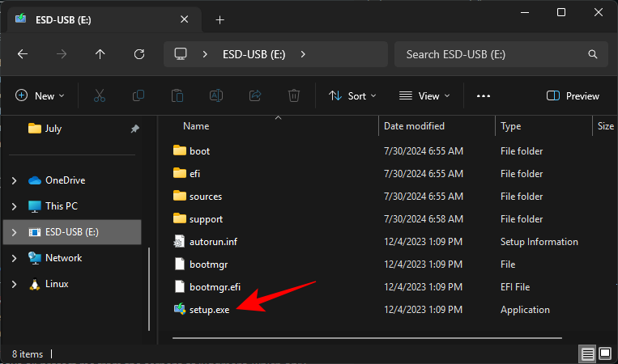Go up one directory level

100,54
